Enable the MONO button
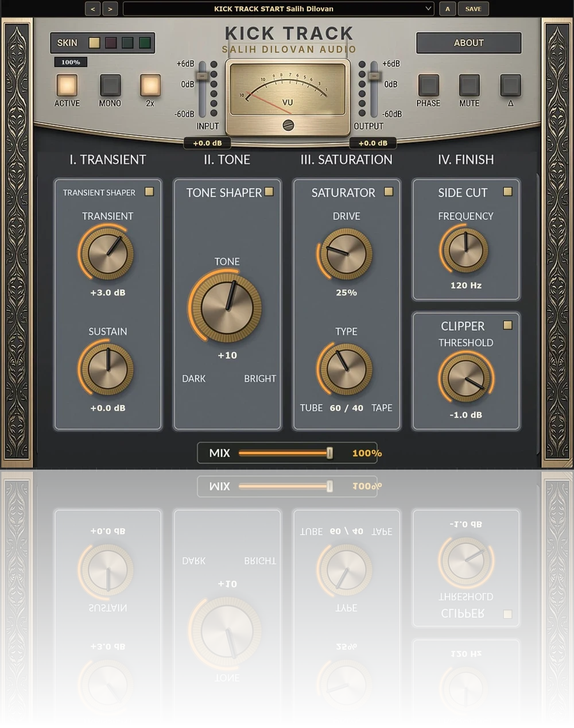The height and width of the screenshot is (728, 574). coord(110,85)
